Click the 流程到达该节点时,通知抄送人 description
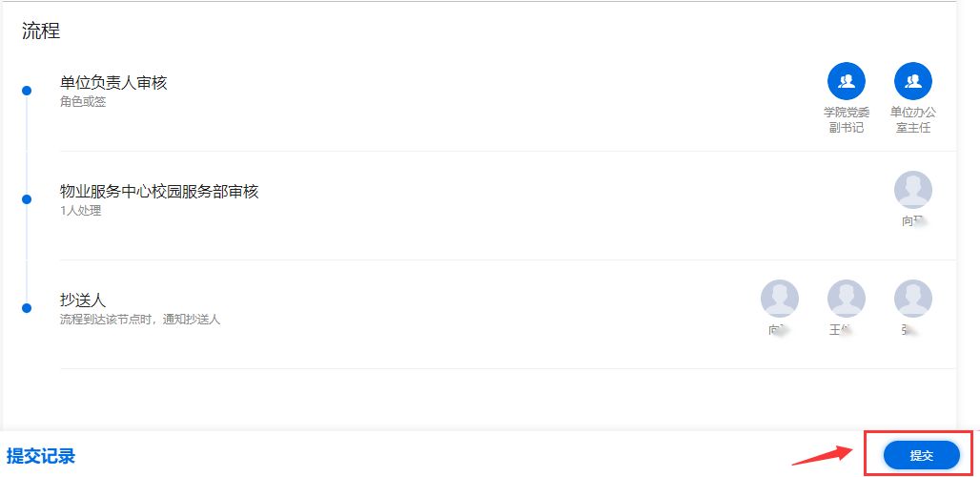Screen dimensions: 980x477 pyautogui.click(x=140, y=320)
